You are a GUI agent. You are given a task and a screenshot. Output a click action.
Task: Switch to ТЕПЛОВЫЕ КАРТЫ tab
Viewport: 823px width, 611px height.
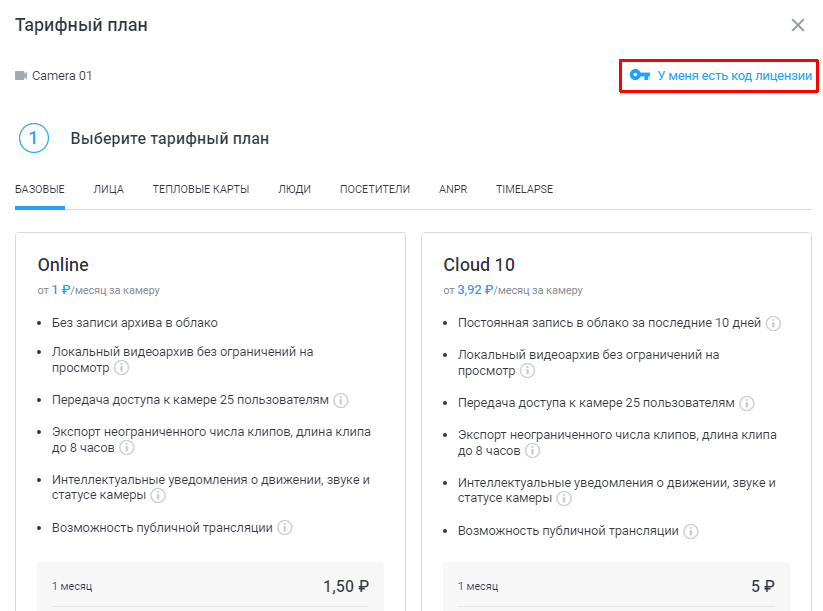[x=201, y=189]
